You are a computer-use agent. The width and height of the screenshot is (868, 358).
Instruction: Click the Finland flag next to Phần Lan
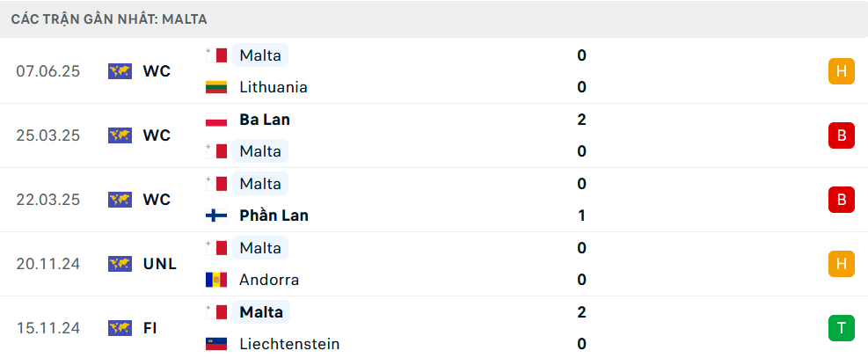216,216
